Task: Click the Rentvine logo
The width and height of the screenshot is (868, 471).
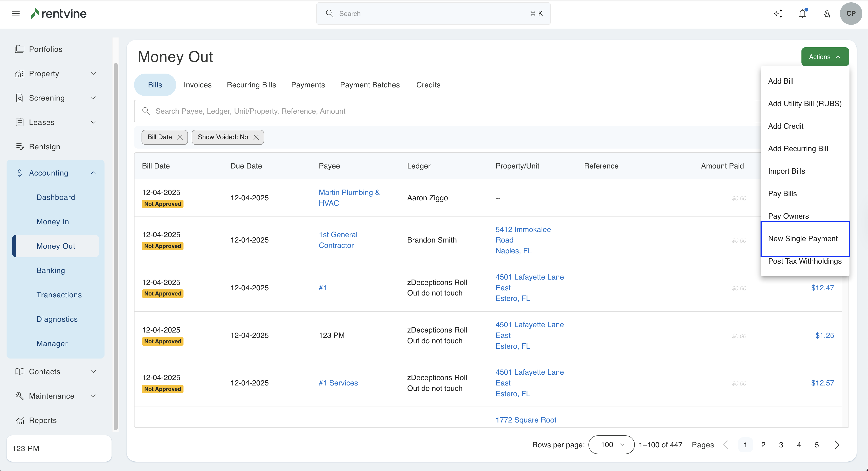Action: pos(59,14)
